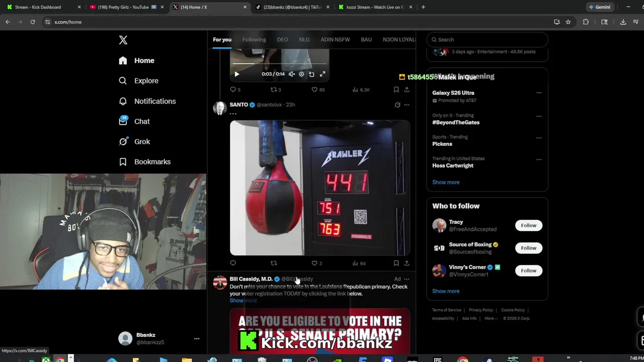Like SANTO's post with 3 likes
644x362 pixels.
click(317, 263)
